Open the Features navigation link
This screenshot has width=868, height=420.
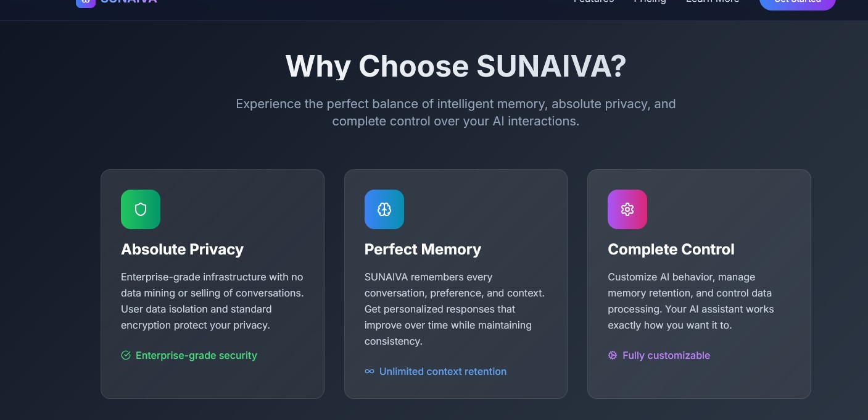click(x=593, y=2)
